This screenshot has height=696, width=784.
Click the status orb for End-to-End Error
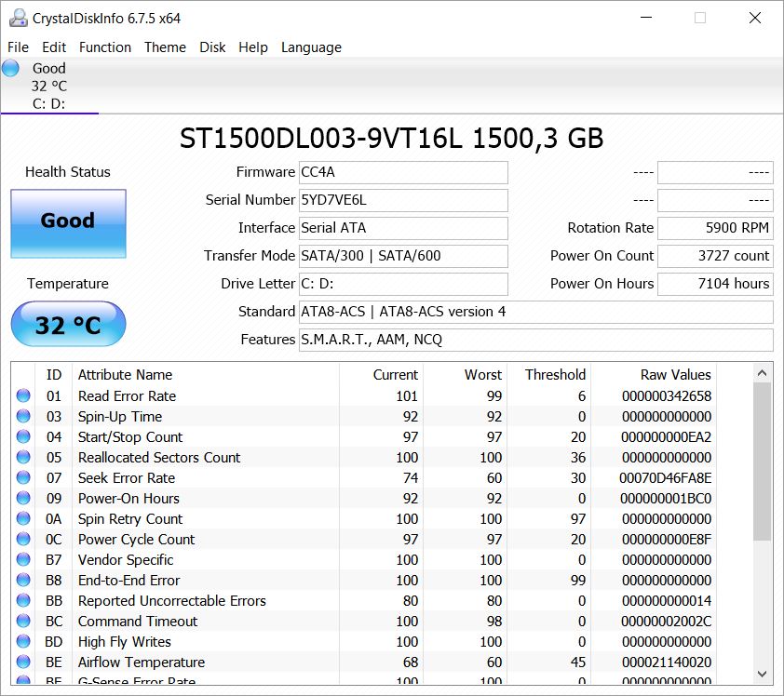pos(23,580)
